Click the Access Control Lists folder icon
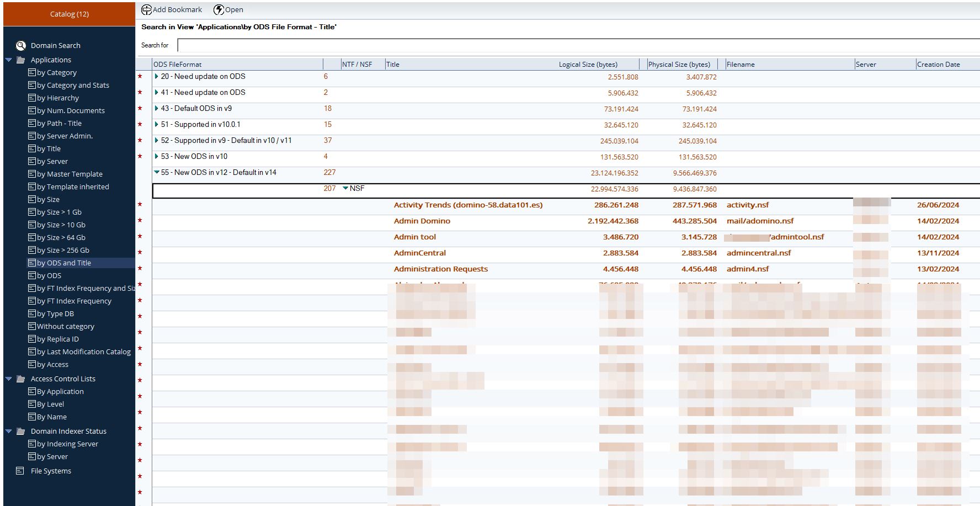 (x=20, y=379)
